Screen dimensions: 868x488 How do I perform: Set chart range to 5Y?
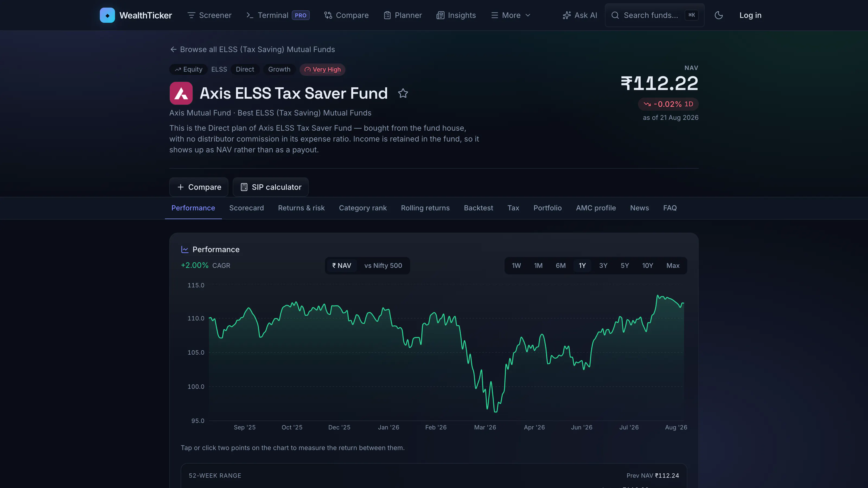tap(625, 266)
